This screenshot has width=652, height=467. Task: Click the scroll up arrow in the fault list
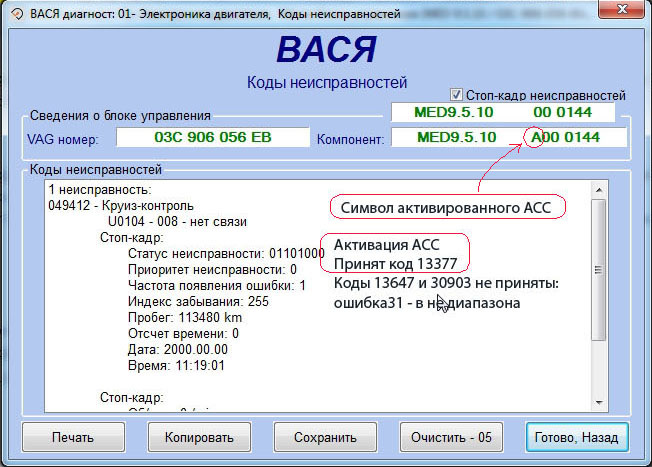599,190
